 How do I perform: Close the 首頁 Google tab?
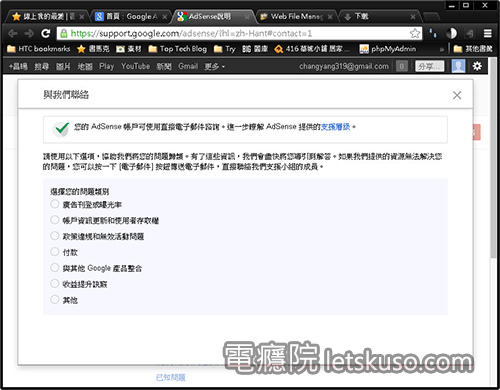pyautogui.click(x=165, y=17)
